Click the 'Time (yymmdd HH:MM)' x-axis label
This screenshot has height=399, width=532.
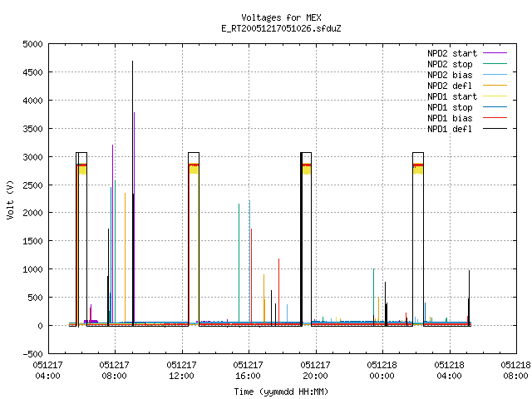pyautogui.click(x=281, y=392)
